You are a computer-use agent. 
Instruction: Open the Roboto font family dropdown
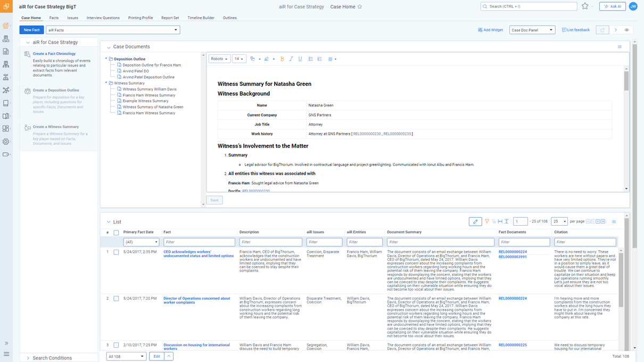(219, 59)
